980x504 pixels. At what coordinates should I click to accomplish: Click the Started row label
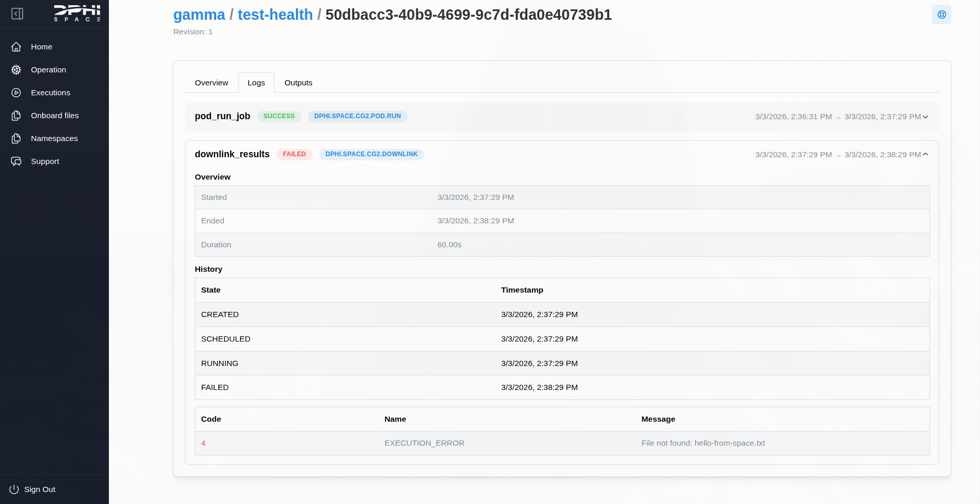tap(214, 197)
